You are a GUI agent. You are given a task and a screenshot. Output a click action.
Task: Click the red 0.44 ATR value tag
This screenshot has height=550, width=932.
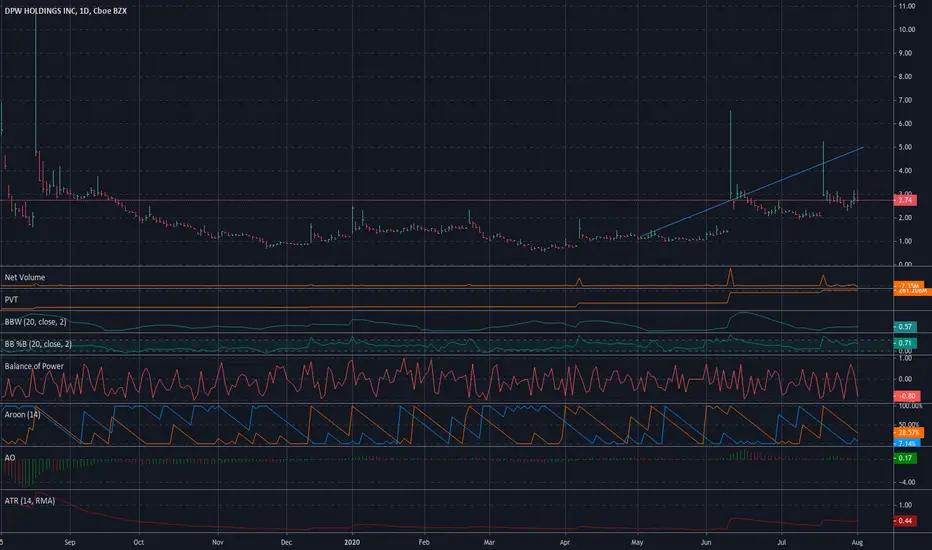click(905, 521)
